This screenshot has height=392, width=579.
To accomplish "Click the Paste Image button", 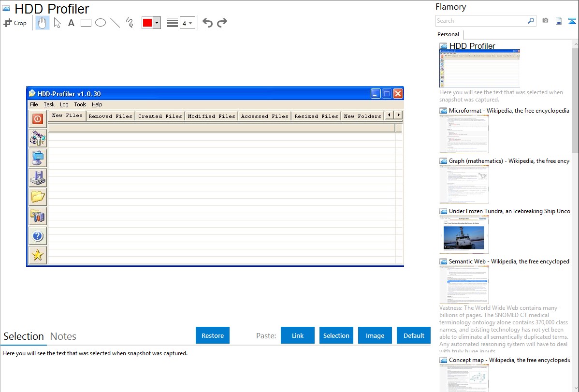I will point(375,335).
